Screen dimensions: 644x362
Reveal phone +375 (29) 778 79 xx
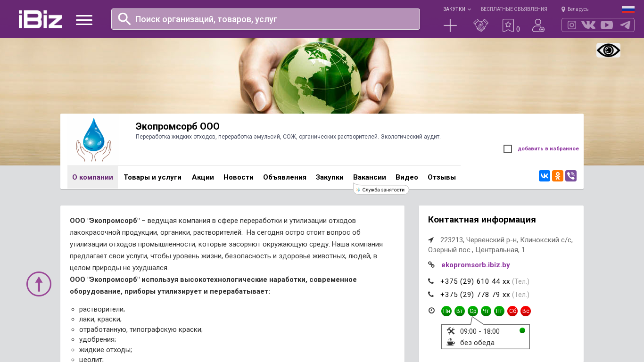coord(475,295)
